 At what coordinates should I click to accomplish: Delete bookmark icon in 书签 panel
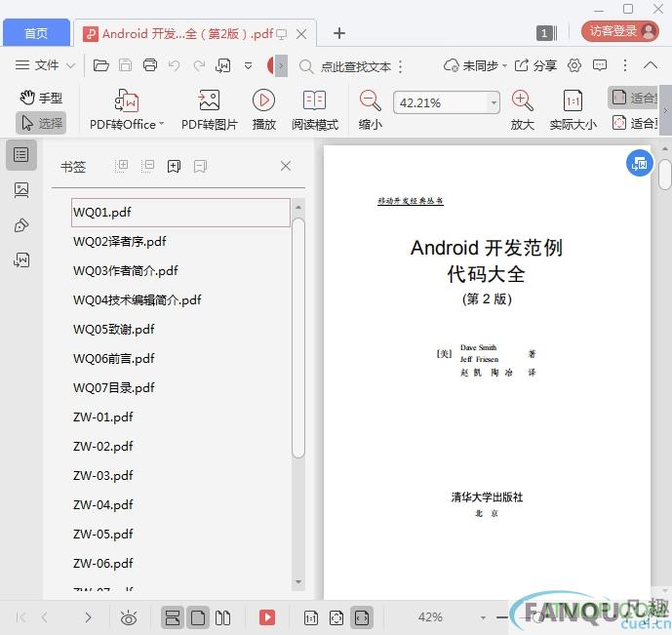[x=200, y=166]
